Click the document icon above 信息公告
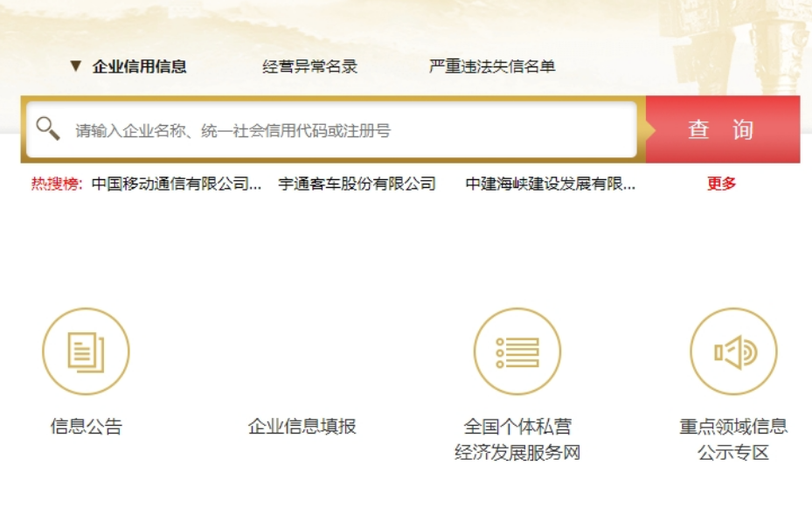 (x=86, y=351)
